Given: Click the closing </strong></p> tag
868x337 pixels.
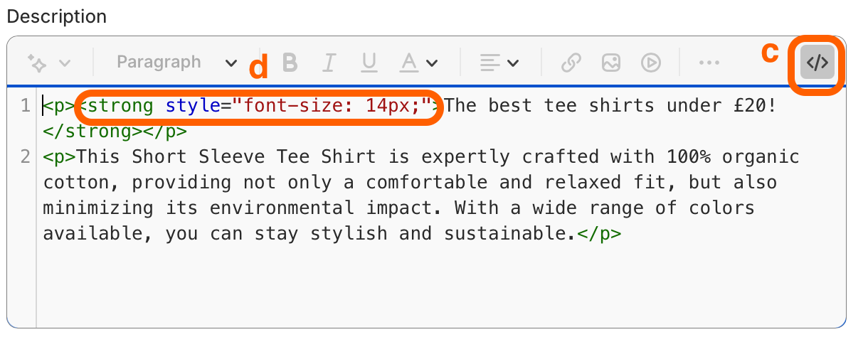Looking at the screenshot, I should click(x=115, y=132).
